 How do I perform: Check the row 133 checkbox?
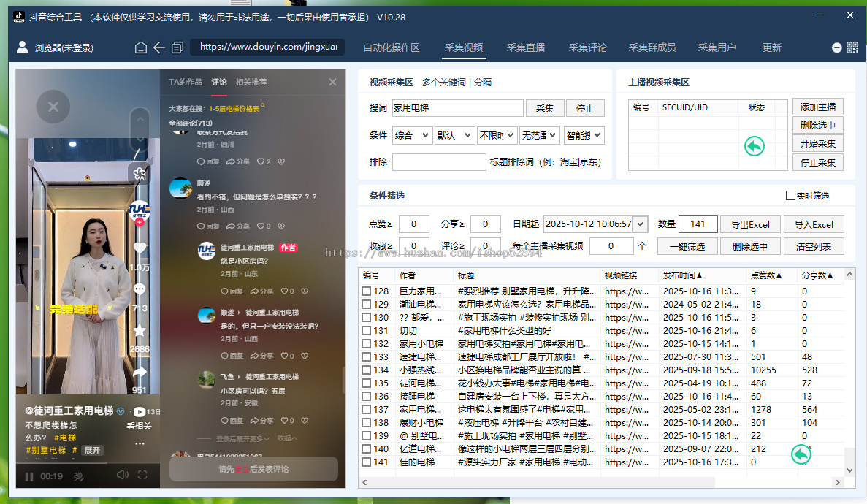[366, 357]
